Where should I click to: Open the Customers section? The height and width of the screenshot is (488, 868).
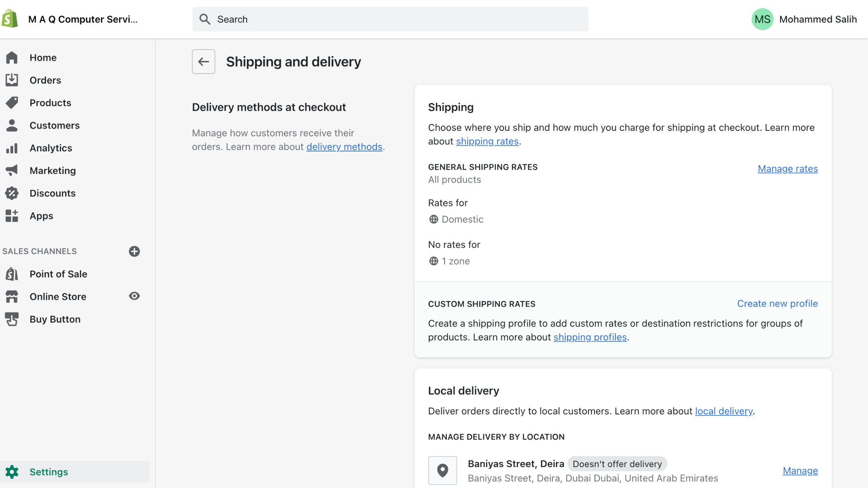pos(54,125)
